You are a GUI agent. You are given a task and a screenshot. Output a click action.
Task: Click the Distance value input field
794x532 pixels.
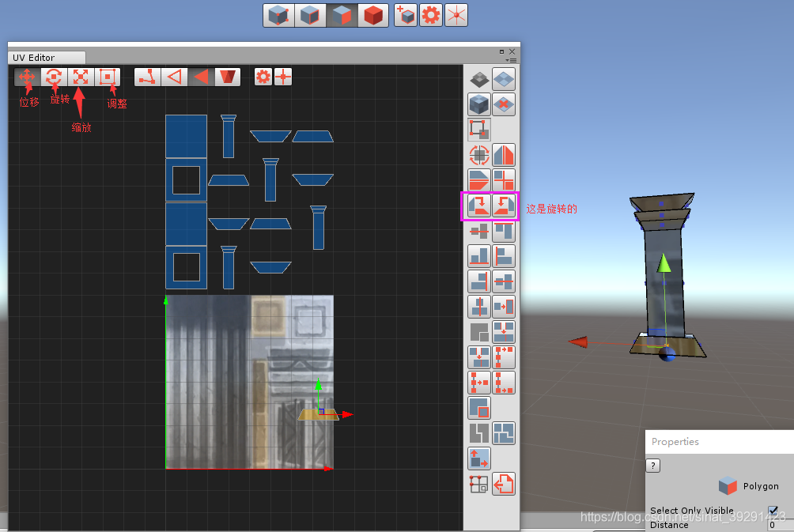[781, 525]
